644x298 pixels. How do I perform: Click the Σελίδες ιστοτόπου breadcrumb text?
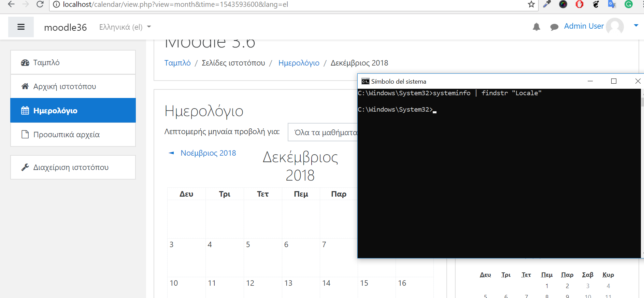pyautogui.click(x=233, y=63)
